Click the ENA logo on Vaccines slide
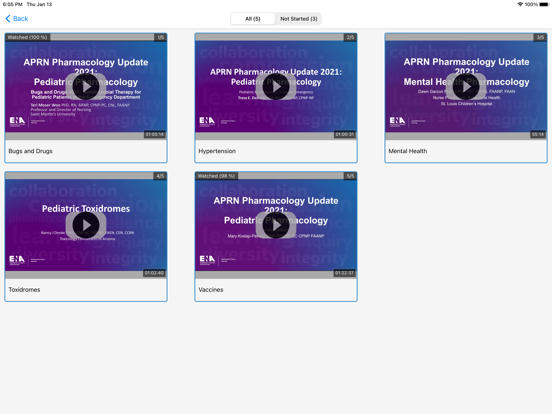Screen dimensions: 552x414 tap(207, 260)
